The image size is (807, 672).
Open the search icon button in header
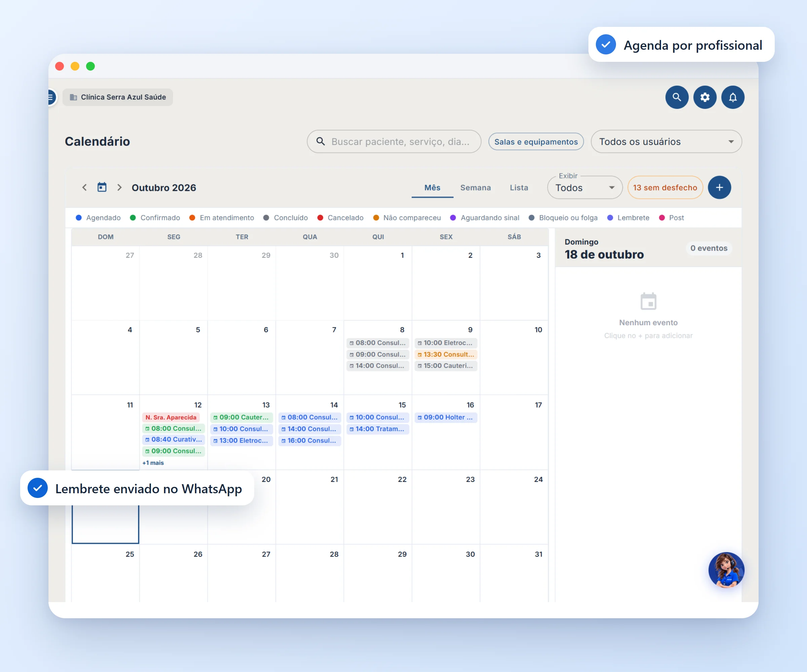(x=676, y=97)
